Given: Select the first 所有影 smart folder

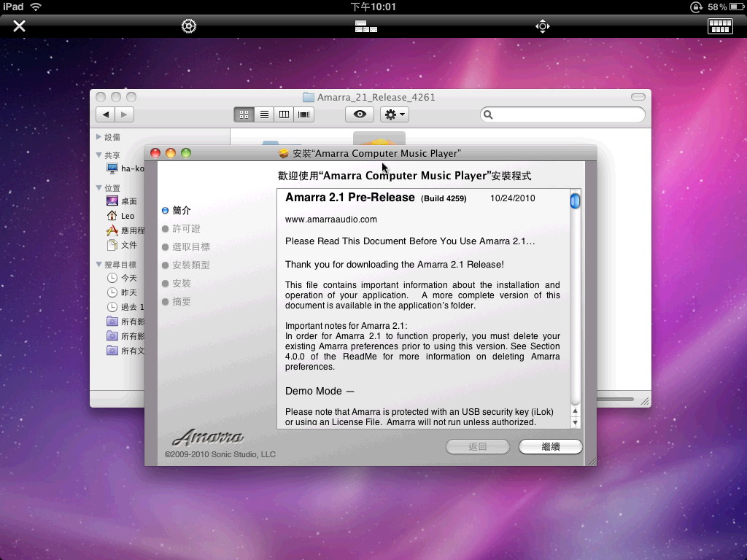Looking at the screenshot, I should (x=125, y=322).
